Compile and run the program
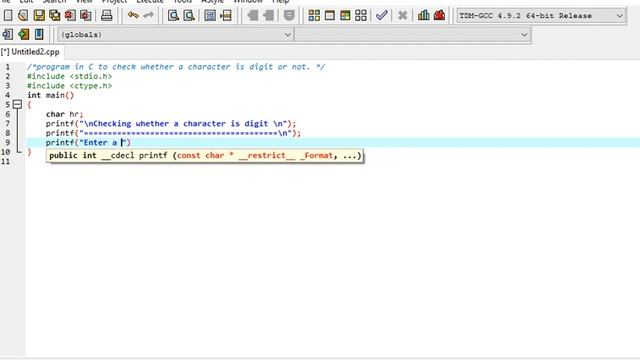 (345, 16)
